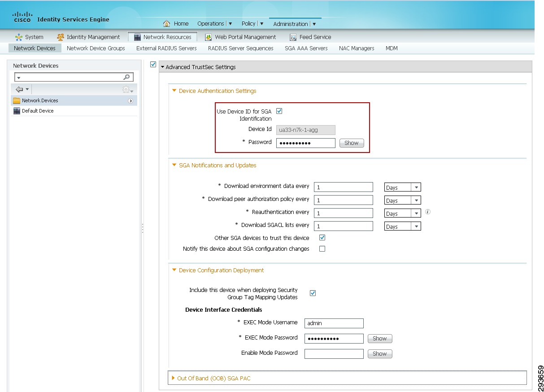The width and height of the screenshot is (544, 392).
Task: Click Download environment data every field
Action: pos(344,187)
